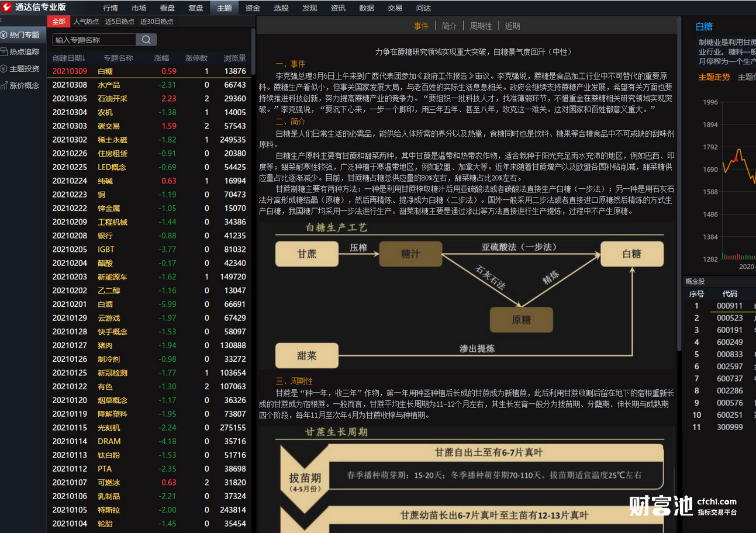This screenshot has height=533, width=756.
Task: Click the 涨价概念 sidebar icon
Action: tap(4, 85)
